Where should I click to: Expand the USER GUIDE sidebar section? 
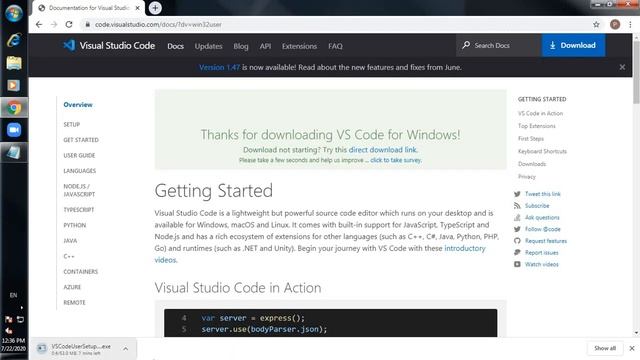click(79, 156)
